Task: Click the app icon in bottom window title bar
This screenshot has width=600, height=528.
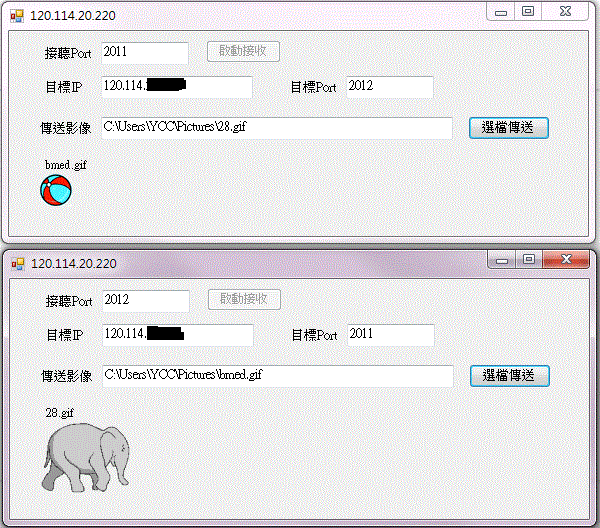Action: click(18, 264)
